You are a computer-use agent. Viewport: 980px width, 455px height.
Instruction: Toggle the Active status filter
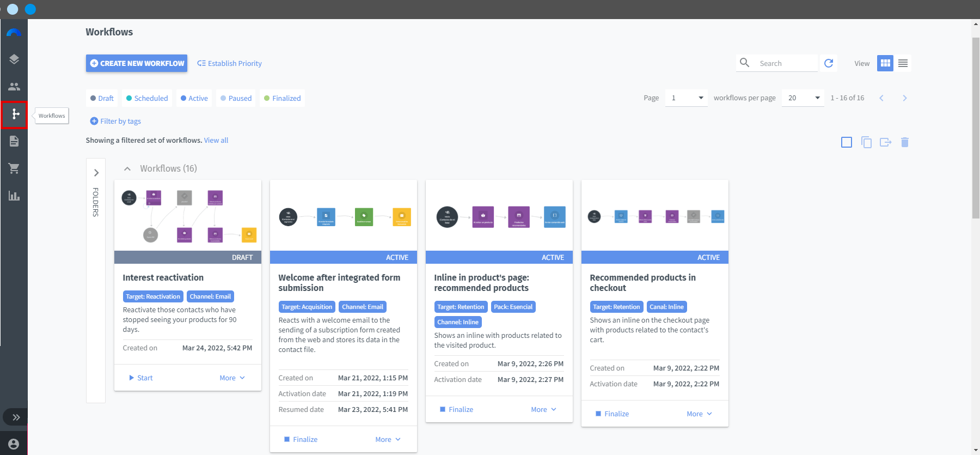point(194,98)
